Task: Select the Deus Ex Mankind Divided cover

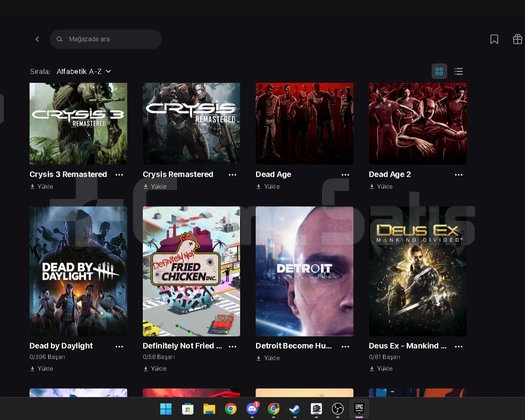Action: (418, 271)
